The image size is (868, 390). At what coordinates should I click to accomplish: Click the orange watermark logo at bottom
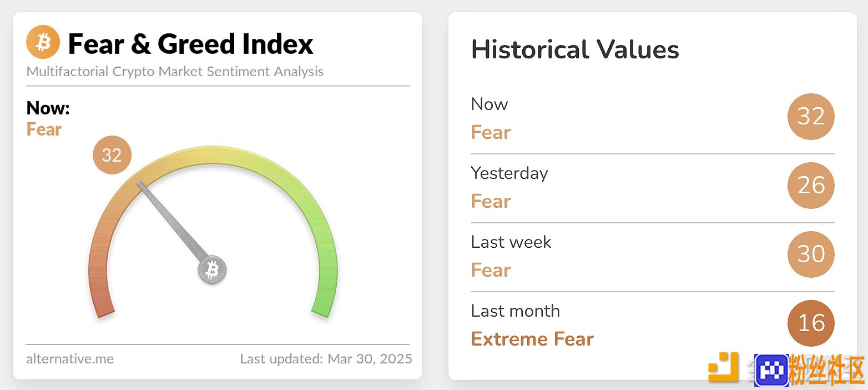point(723,367)
